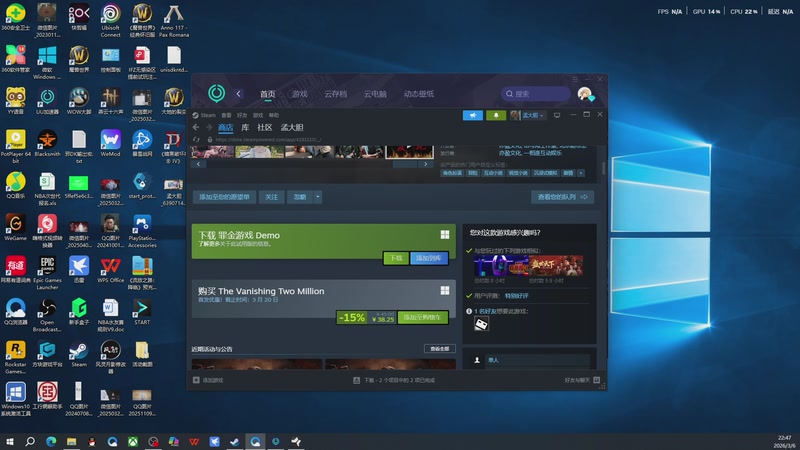Click the 关注 follow button
Viewport: 800px width, 450px height.
tap(271, 197)
